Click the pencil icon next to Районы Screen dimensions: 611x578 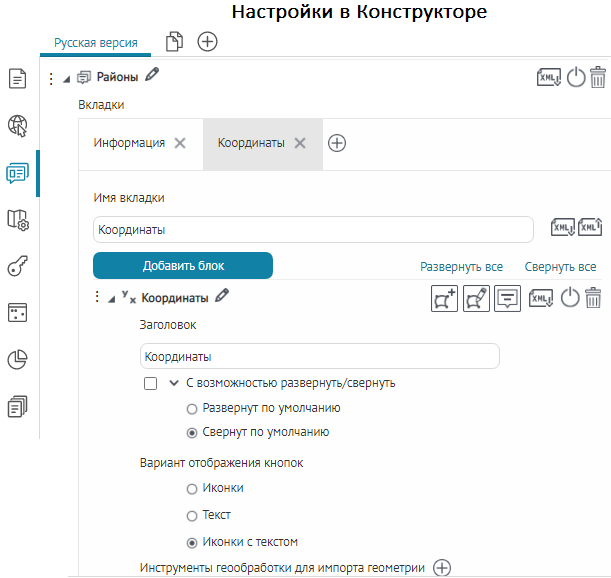pos(151,74)
